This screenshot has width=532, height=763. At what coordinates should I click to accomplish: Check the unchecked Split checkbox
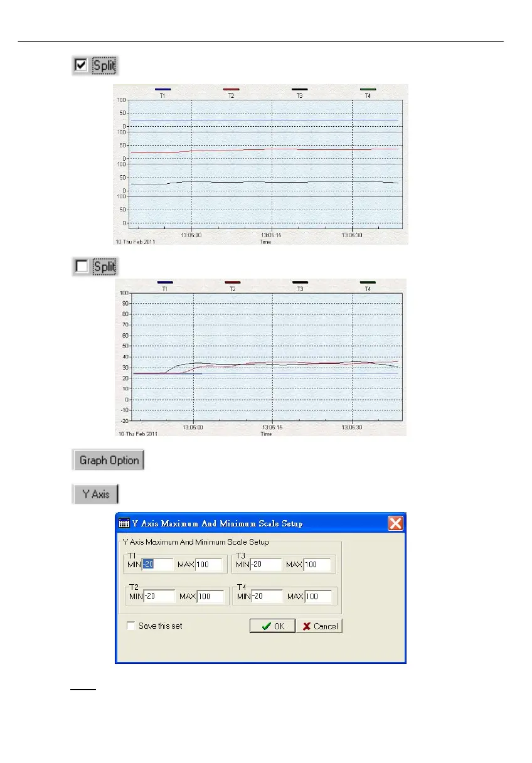click(82, 266)
